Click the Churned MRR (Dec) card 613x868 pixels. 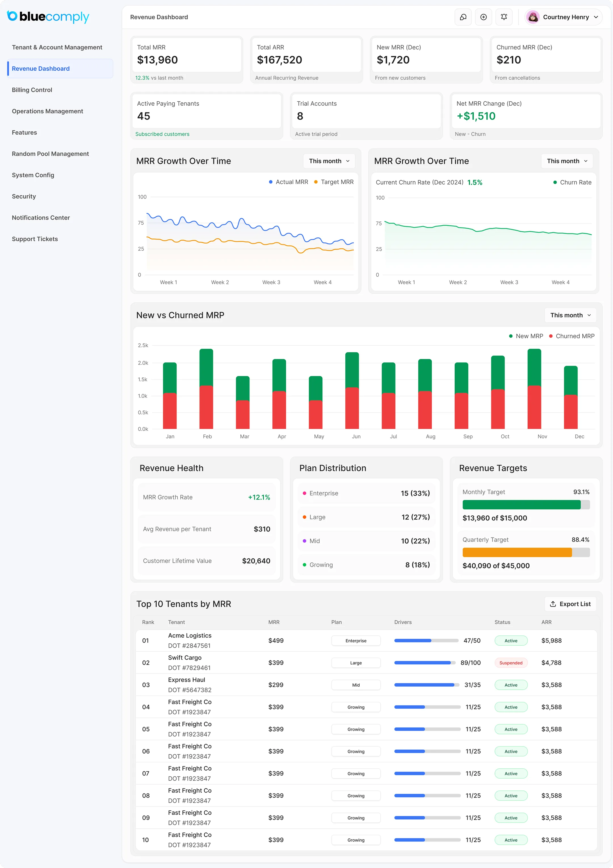pos(546,60)
